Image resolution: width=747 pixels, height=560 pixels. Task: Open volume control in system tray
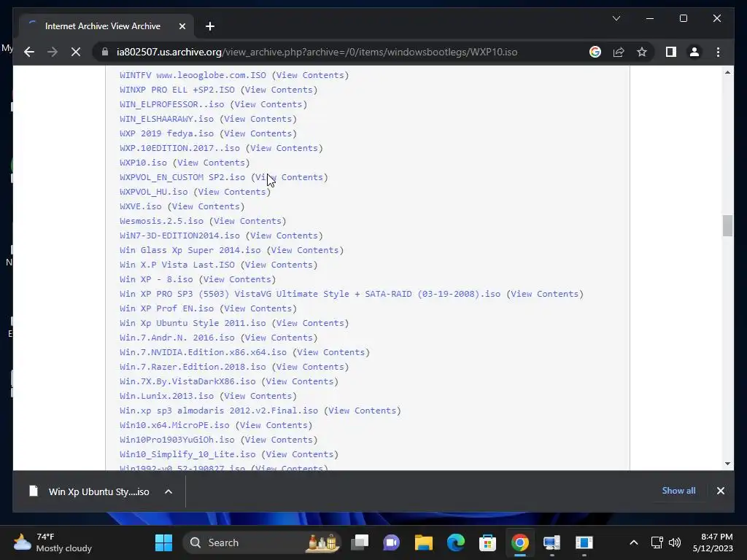pos(675,542)
